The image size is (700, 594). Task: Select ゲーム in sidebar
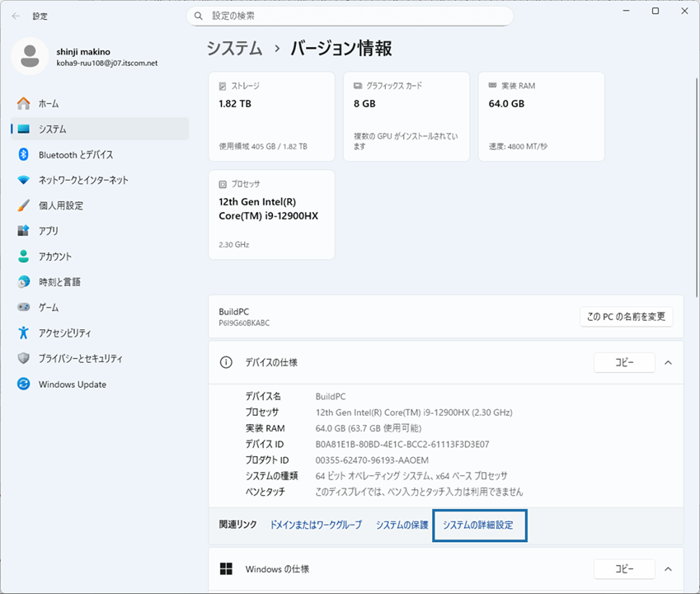point(100,307)
